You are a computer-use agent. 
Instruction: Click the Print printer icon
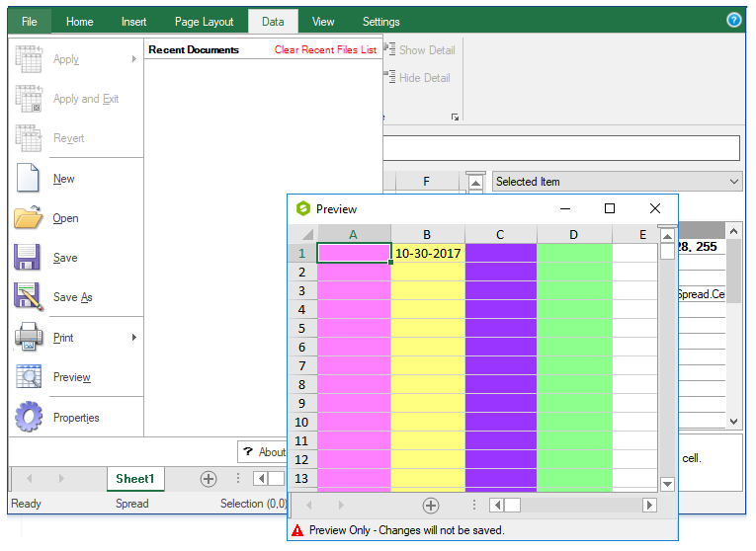pyautogui.click(x=29, y=336)
